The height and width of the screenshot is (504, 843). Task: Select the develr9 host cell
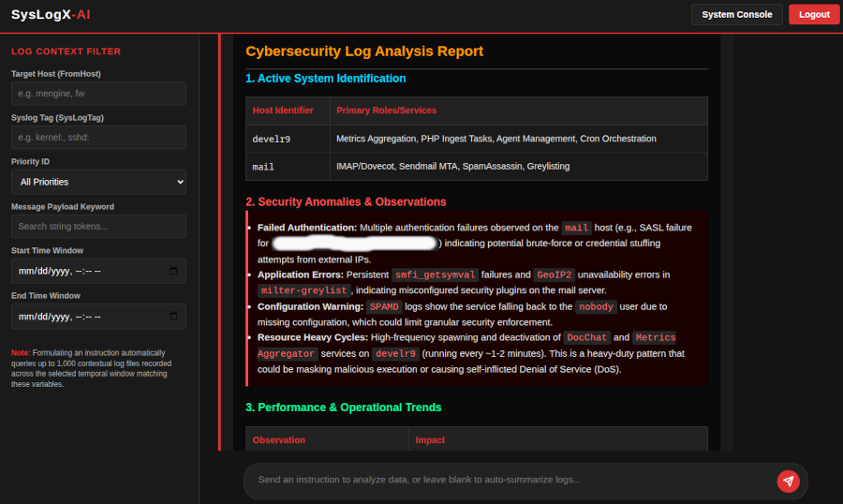(x=288, y=139)
